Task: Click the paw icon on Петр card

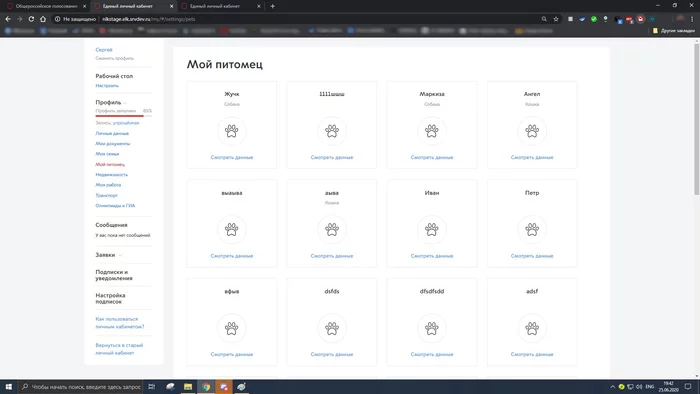Action: pyautogui.click(x=532, y=230)
